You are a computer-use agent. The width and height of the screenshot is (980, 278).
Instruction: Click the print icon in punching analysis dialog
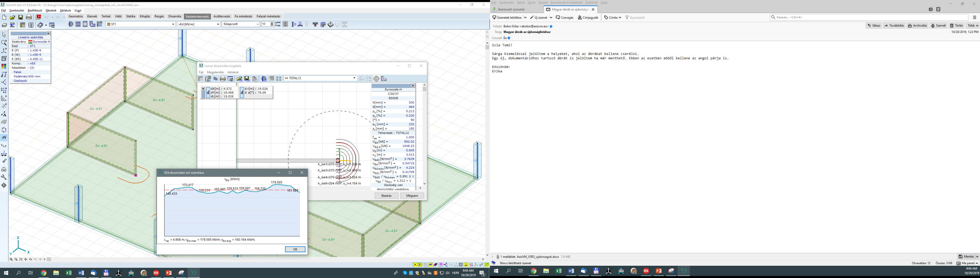223,79
